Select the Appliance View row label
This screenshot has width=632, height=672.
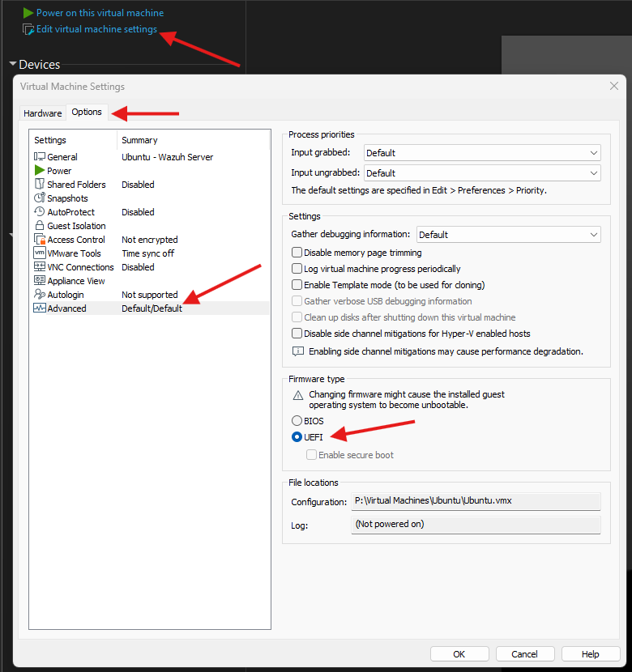point(76,281)
